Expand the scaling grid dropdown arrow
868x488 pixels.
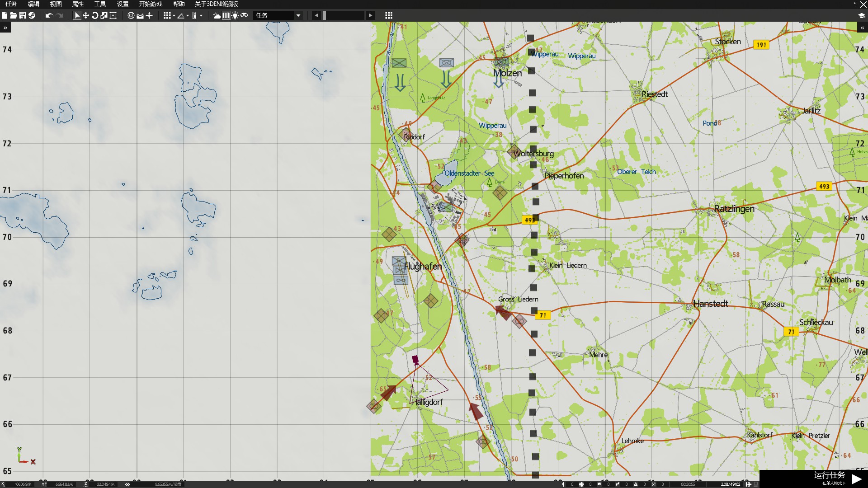[x=201, y=16]
